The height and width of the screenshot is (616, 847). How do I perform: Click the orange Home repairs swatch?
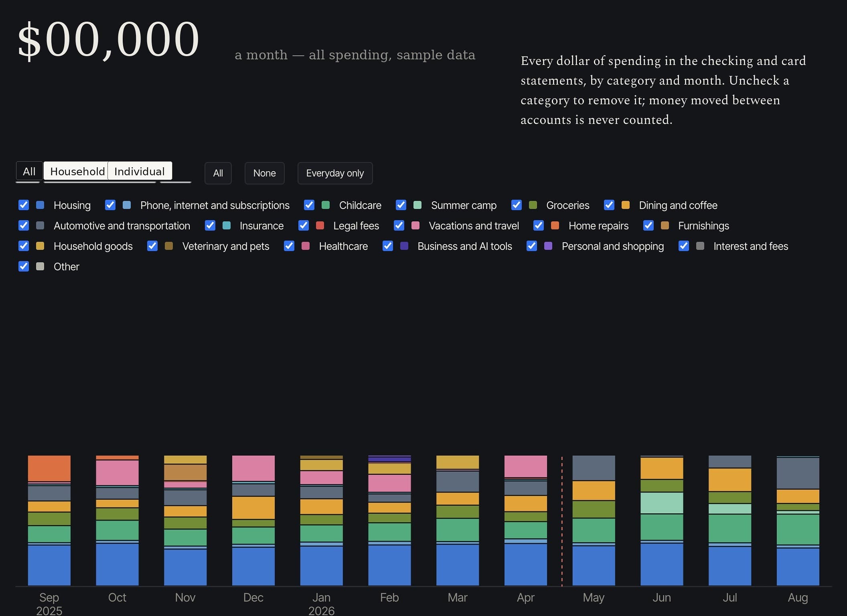tap(555, 225)
